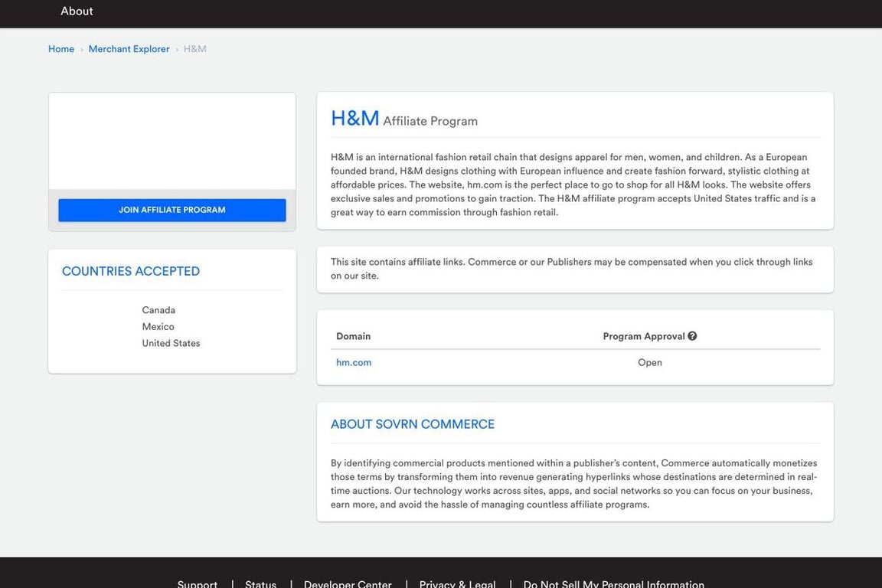Click the Countries Accepted heading
Screen dimensions: 882x588
[x=131, y=271]
